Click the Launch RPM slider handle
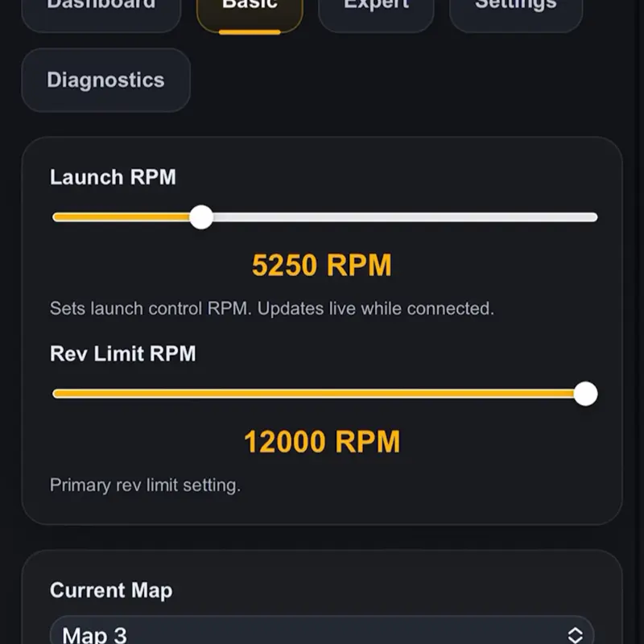Screen dimensions: 644x644 tap(201, 217)
